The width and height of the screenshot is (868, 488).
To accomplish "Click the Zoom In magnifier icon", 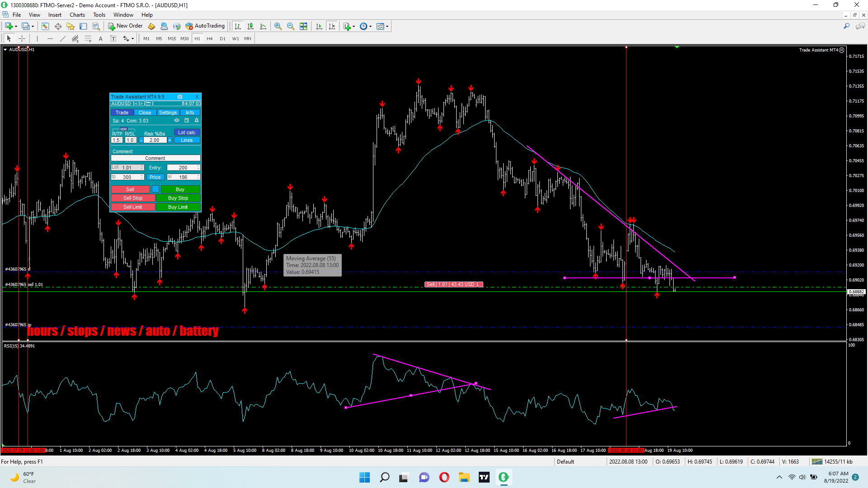I will 278,26.
